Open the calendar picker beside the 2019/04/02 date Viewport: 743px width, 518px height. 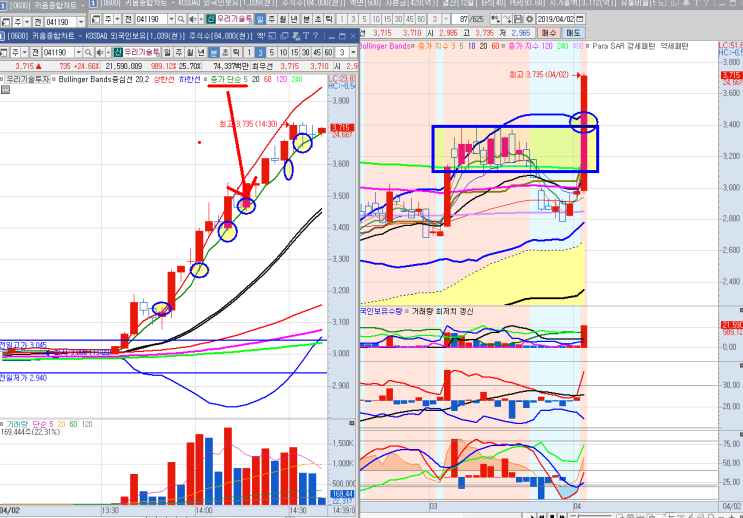coord(580,19)
